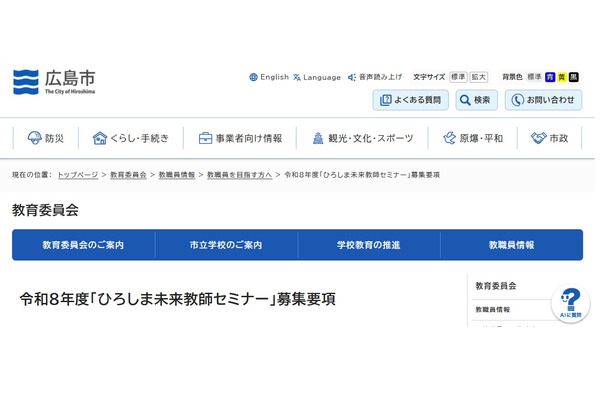Go to 教育委員会 breadcrumb link
The width and height of the screenshot is (600, 400).
[128, 175]
